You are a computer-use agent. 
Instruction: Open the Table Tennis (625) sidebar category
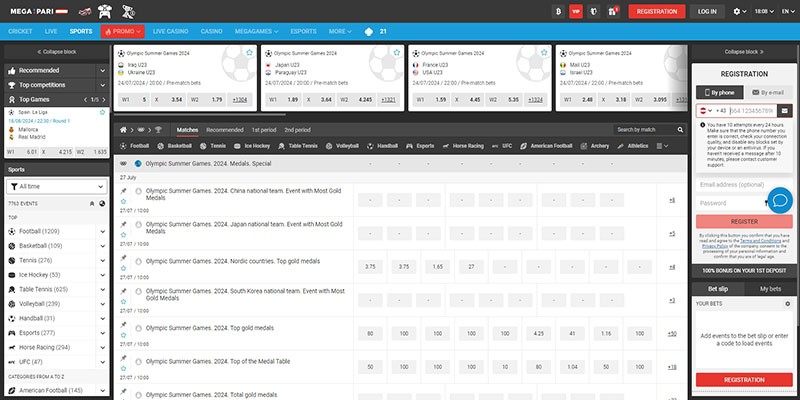[43, 289]
